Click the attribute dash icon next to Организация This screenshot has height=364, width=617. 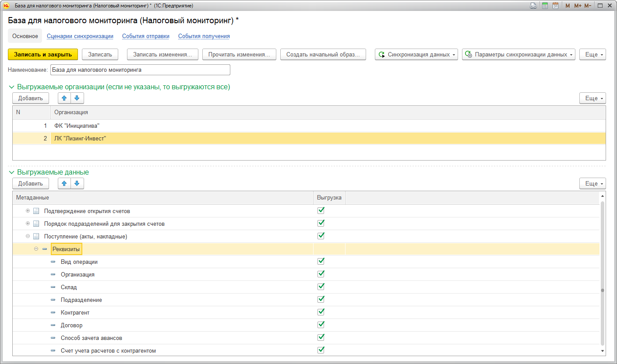pos(53,274)
